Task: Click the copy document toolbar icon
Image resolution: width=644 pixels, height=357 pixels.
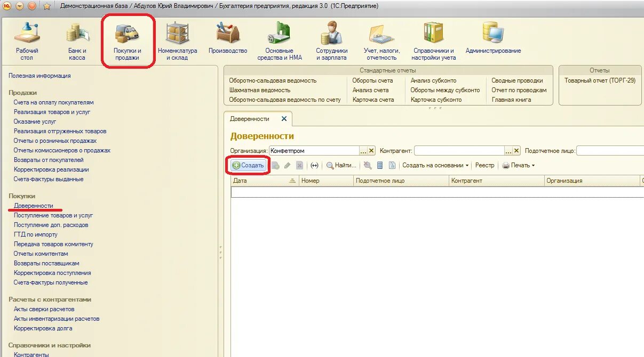Action: click(x=275, y=166)
